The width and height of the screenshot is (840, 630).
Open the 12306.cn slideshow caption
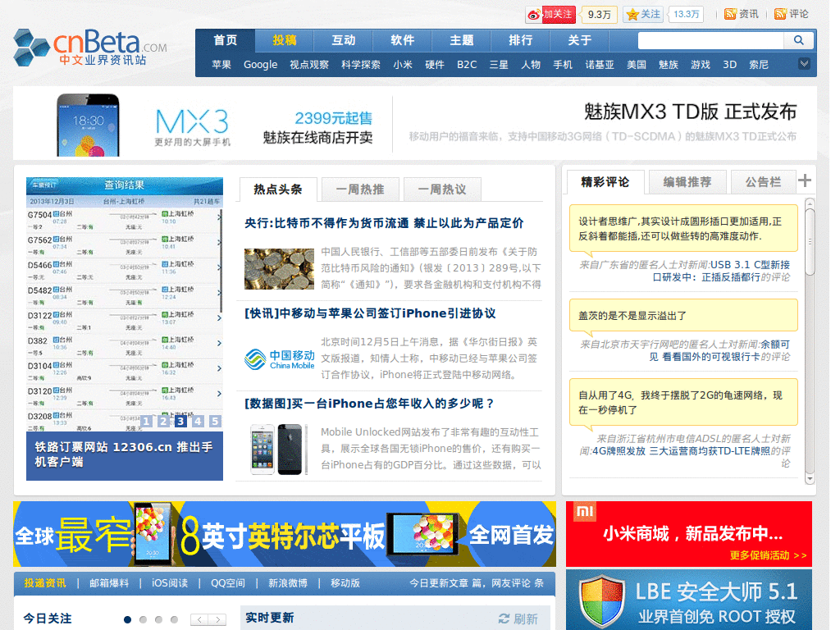click(x=125, y=454)
